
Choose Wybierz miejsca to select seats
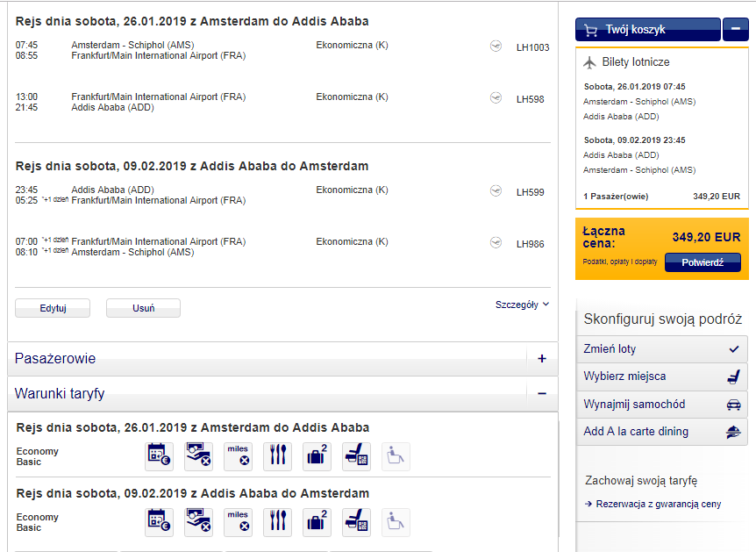click(662, 376)
